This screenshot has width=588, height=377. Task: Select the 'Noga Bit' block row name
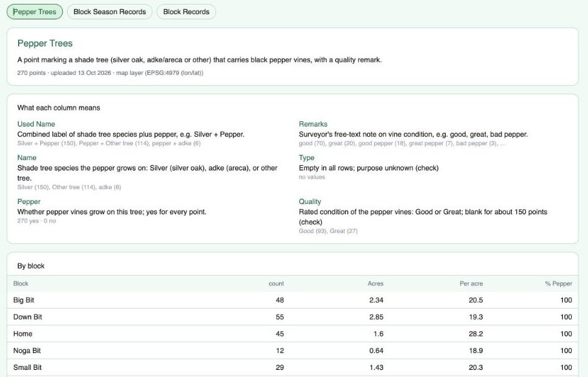point(26,351)
